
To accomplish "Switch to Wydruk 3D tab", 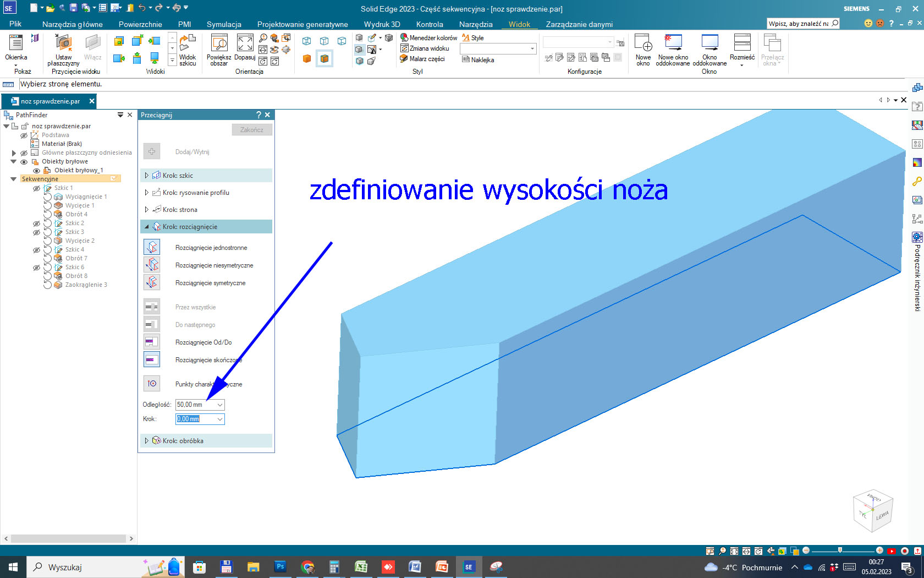I will (382, 24).
